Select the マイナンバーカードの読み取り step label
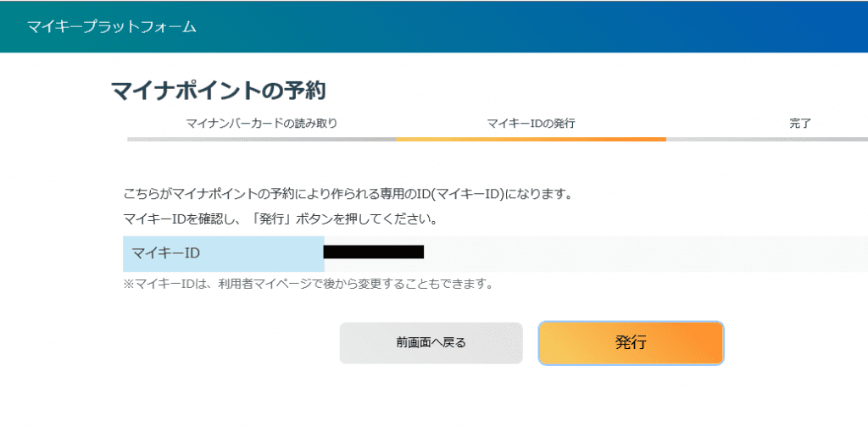Screen dimensions: 868x426 tap(261, 124)
